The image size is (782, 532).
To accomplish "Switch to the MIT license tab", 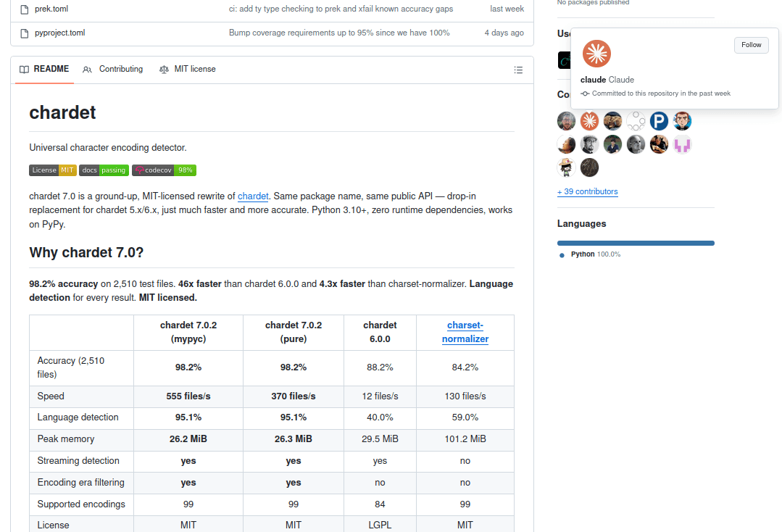I will tap(188, 70).
